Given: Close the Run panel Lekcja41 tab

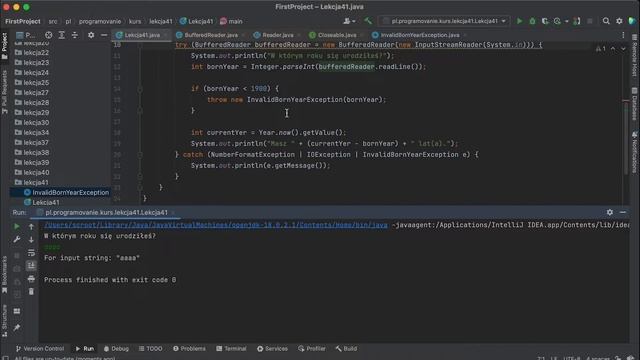Looking at the screenshot, I should [173, 213].
